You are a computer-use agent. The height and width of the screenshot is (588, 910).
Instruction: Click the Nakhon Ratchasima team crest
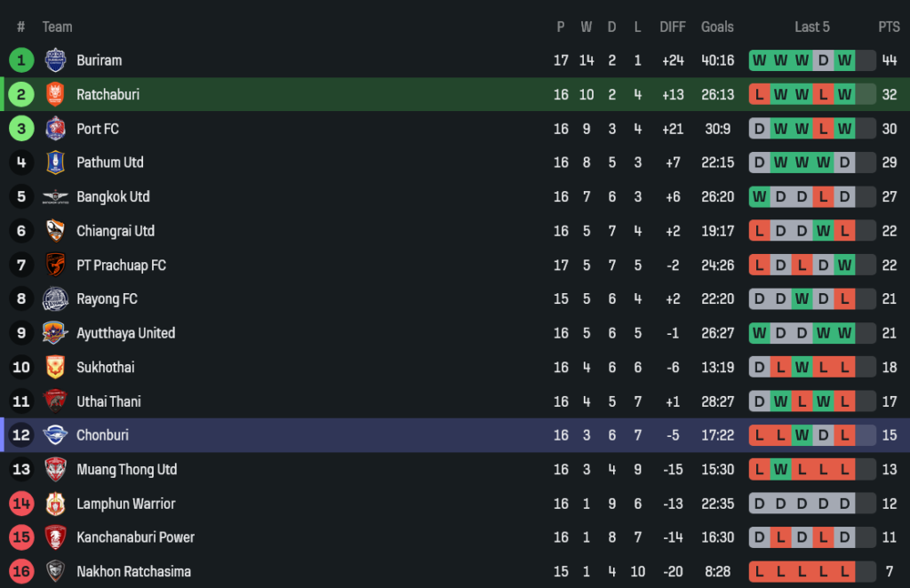tap(55, 571)
